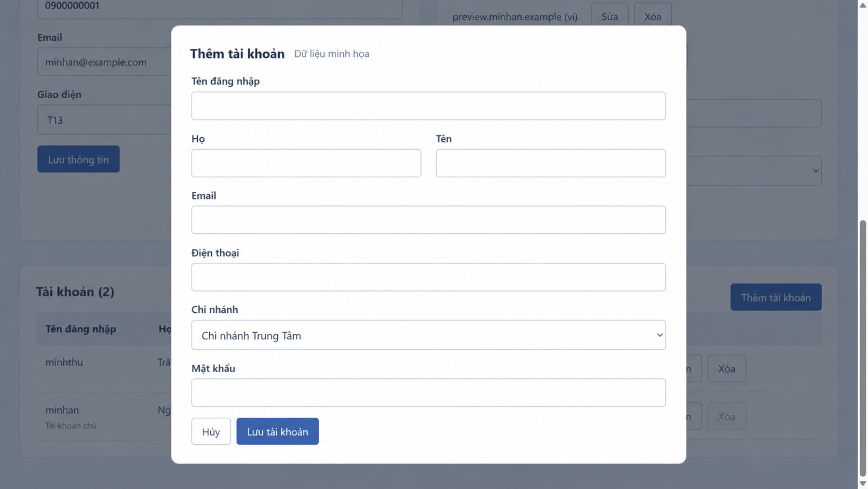Click the Tài khoản chủ label
This screenshot has width=868, height=489.
[71, 426]
